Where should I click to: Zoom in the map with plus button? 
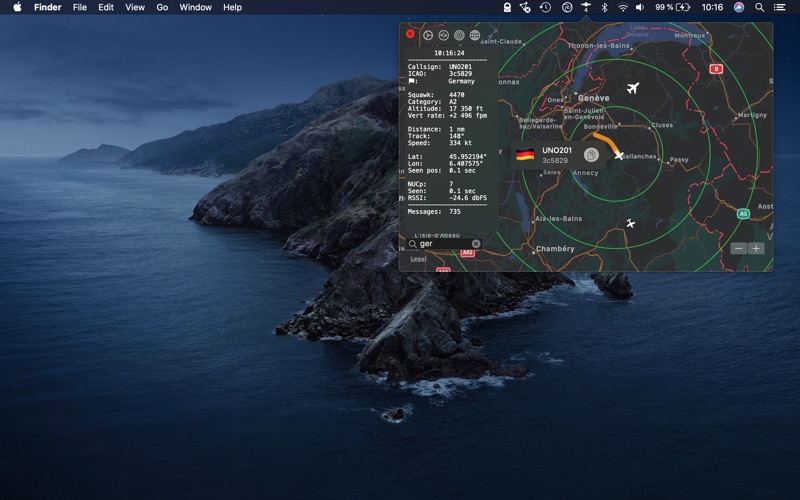coord(756,248)
